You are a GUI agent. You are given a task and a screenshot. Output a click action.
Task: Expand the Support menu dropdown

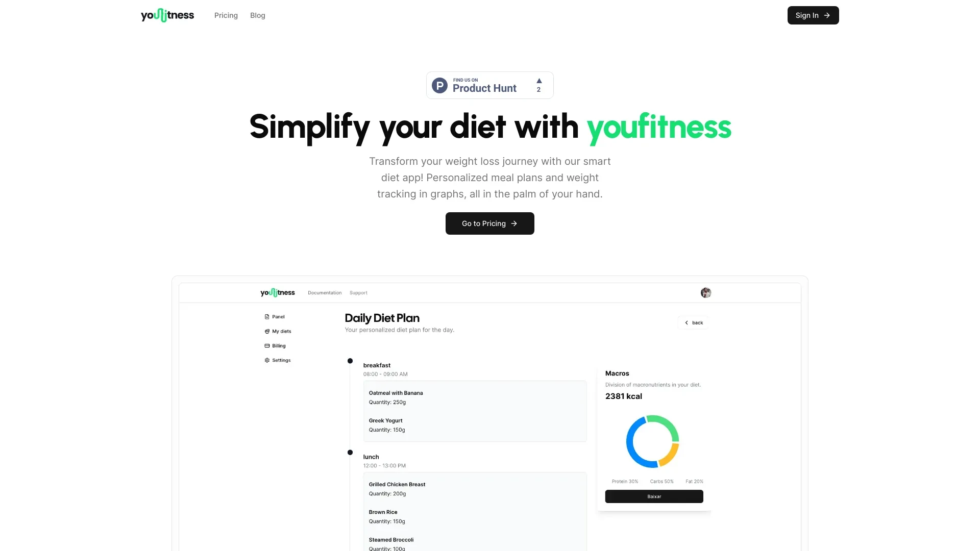pos(358,292)
